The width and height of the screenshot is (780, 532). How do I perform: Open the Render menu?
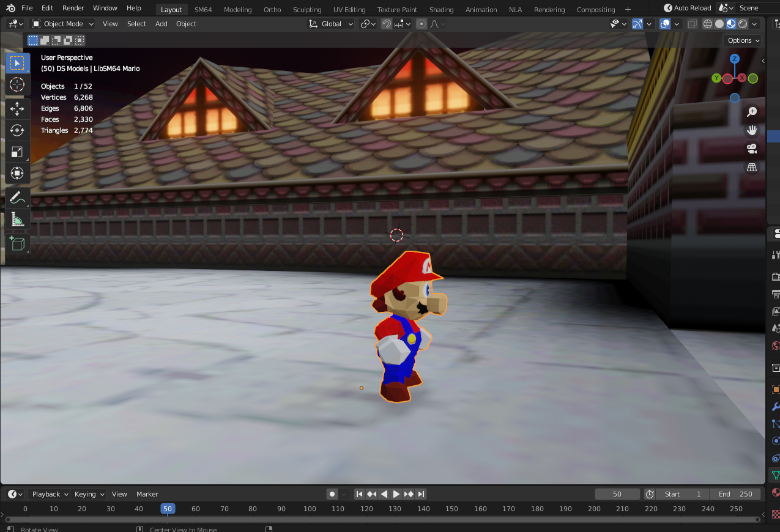coord(73,8)
